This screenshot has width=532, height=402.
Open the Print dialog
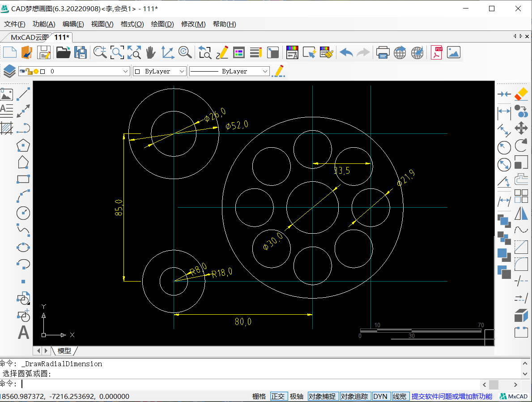click(383, 53)
